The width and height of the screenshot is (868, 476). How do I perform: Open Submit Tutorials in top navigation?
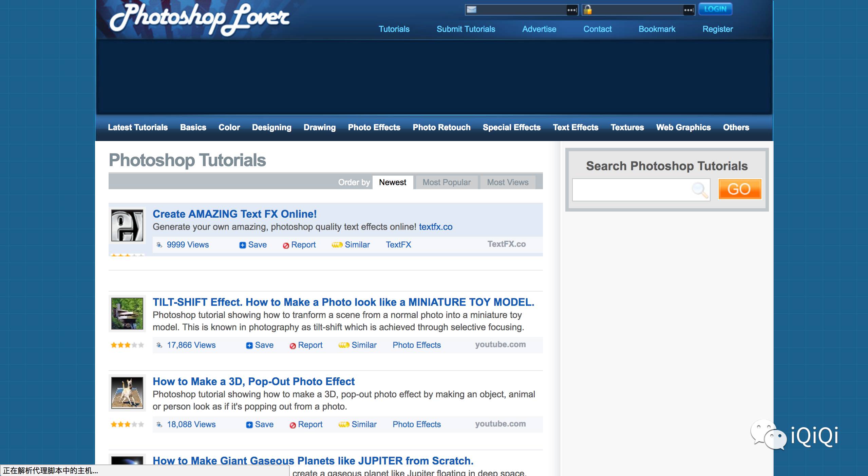tap(466, 29)
